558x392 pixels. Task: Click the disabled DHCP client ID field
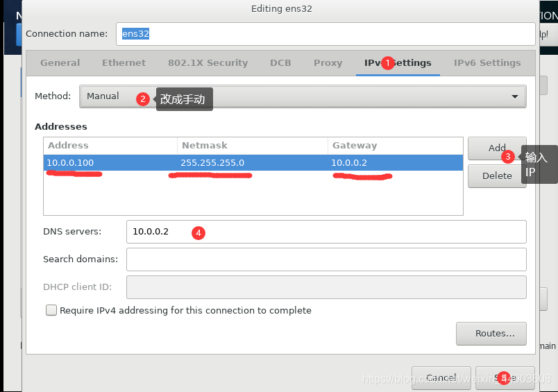326,287
